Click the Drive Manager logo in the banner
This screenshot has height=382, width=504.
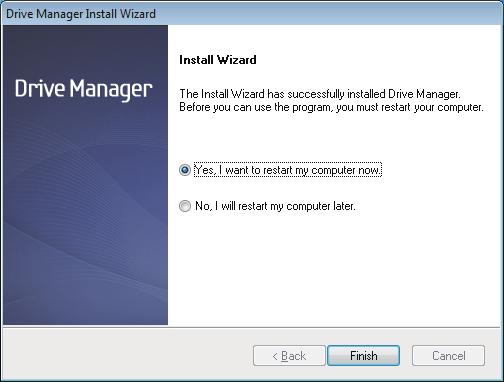(84, 89)
